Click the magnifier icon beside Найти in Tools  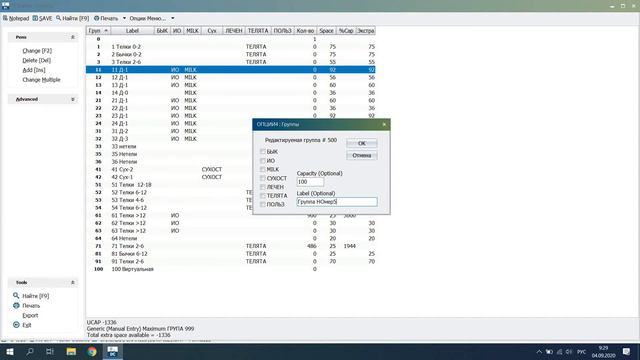pyautogui.click(x=16, y=296)
